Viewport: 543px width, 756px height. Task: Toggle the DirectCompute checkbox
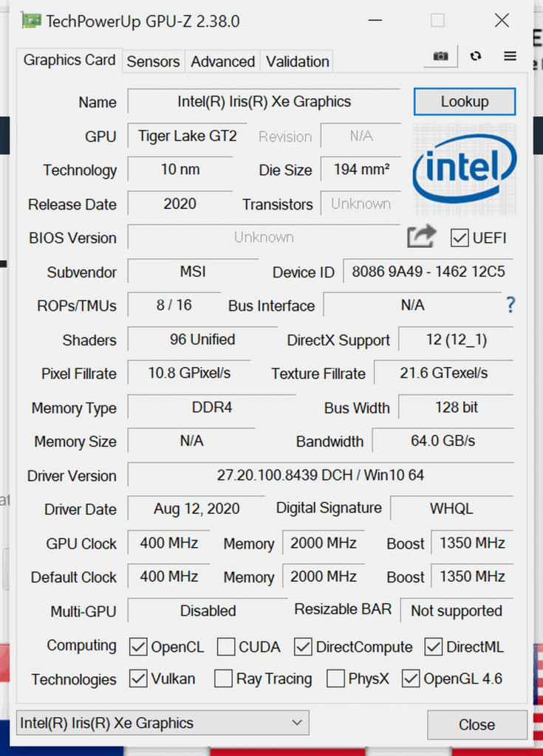[303, 647]
